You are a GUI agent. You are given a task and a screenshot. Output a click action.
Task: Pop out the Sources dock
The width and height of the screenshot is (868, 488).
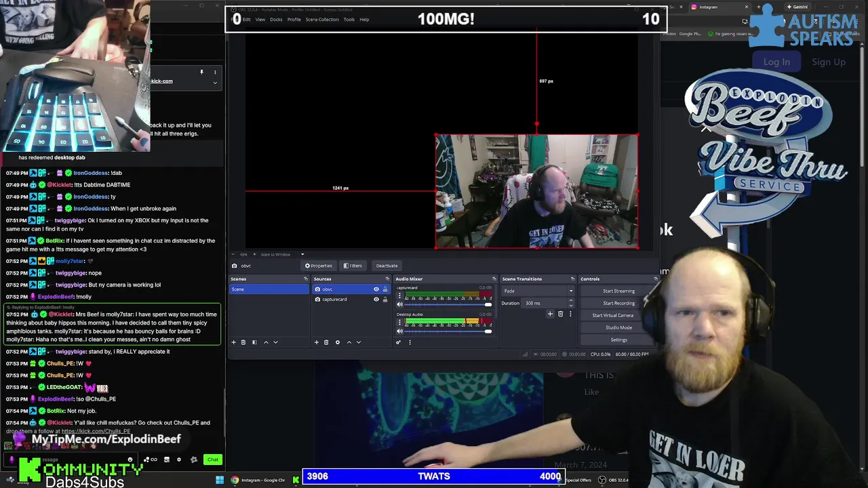click(x=387, y=279)
